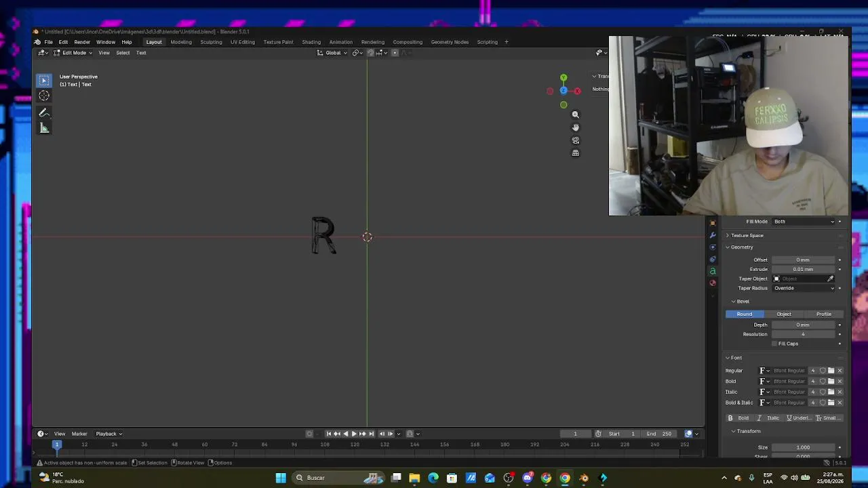Screen dimensions: 868x488
Task: Click the red X axis gizmo ball
Action: coord(577,91)
